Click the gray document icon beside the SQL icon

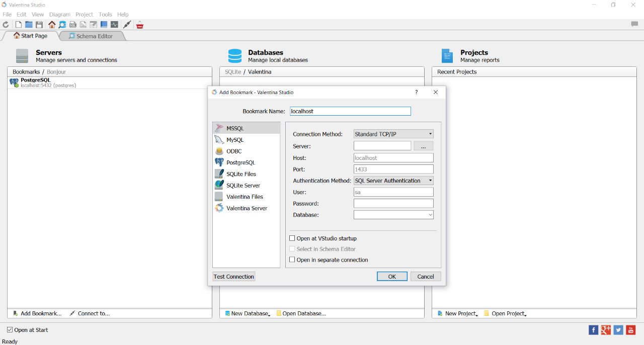[x=83, y=25]
